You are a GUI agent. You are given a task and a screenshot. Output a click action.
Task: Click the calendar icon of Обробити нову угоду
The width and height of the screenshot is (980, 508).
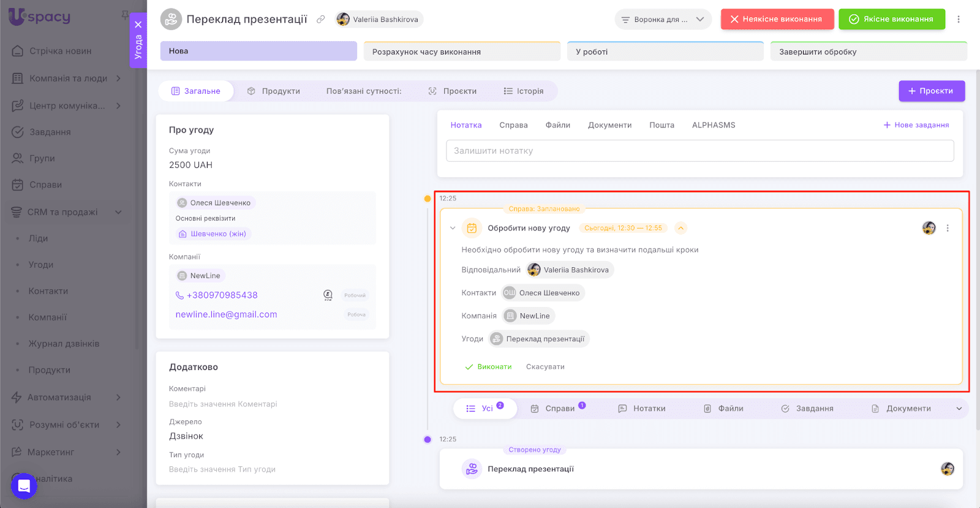coord(472,228)
